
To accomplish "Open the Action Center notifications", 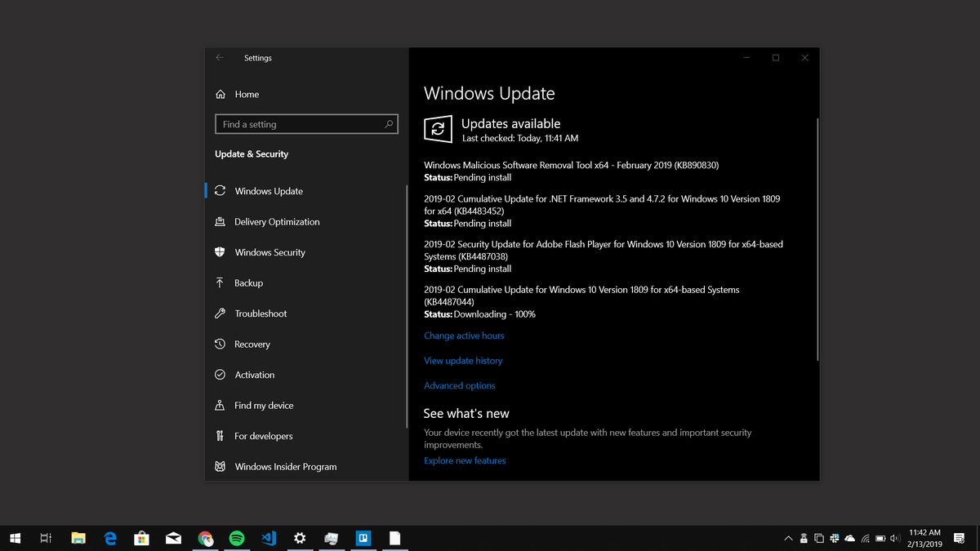I will [960, 539].
